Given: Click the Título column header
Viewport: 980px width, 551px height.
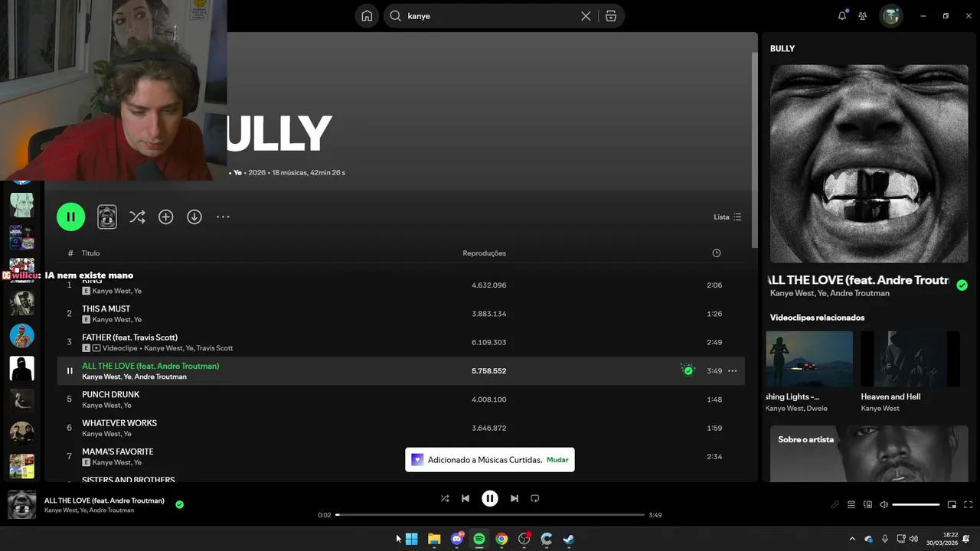Looking at the screenshot, I should tap(91, 253).
